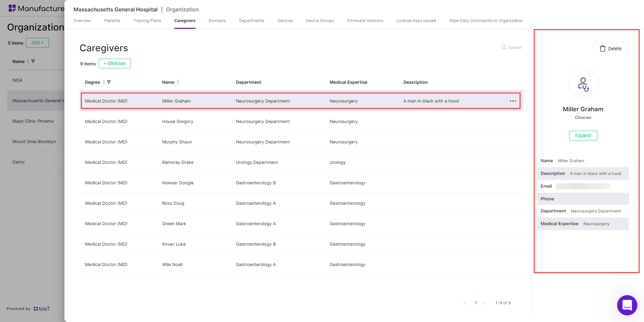Click the Medical Expertise column header
This screenshot has height=322, width=644.
click(348, 82)
